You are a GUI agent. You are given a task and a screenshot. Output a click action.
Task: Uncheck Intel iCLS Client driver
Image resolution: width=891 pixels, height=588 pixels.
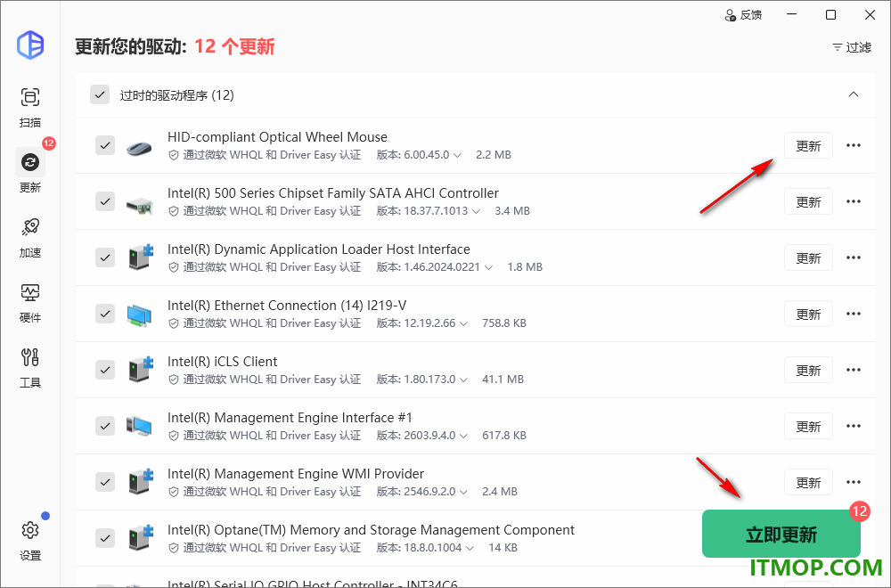105,370
